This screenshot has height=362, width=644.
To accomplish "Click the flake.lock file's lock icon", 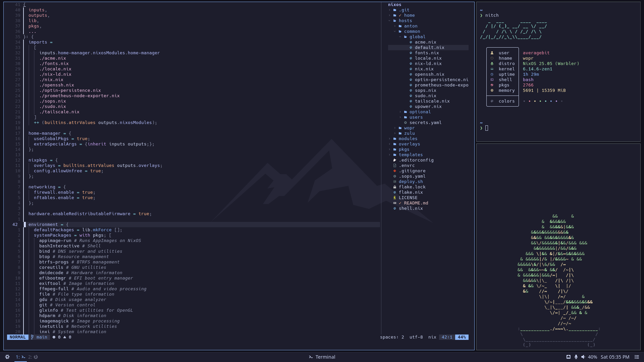I will pos(395,187).
